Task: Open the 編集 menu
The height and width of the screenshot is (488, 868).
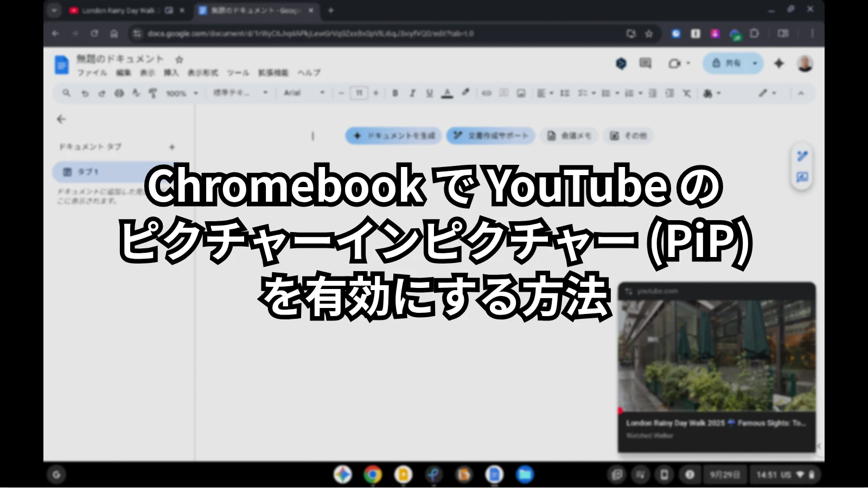Action: [124, 73]
